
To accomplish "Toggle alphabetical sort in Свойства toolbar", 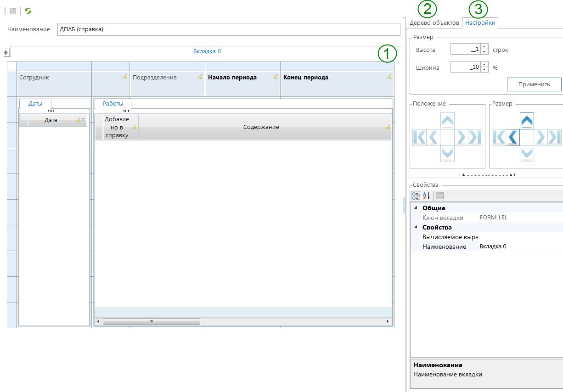I will [x=426, y=196].
